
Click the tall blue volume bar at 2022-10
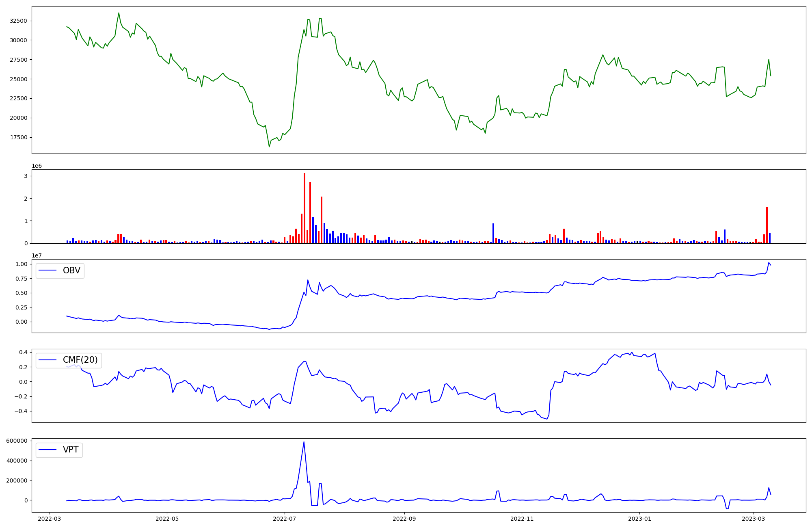(493, 233)
